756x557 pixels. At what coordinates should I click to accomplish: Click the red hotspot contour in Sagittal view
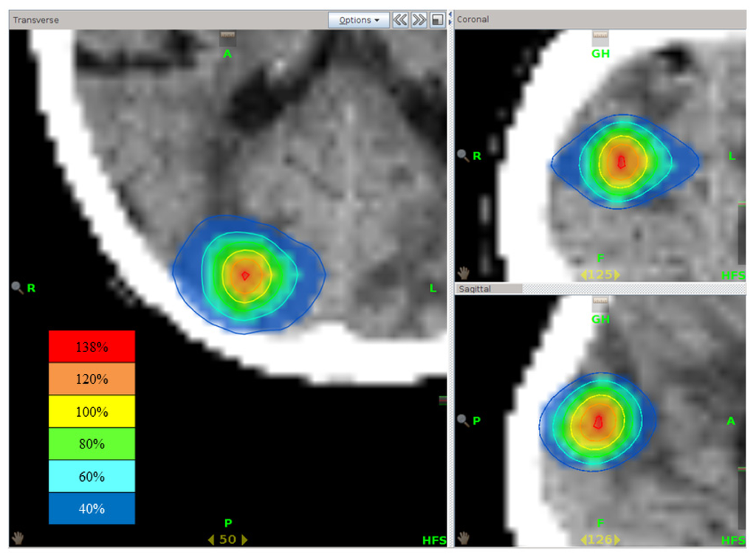click(x=598, y=422)
